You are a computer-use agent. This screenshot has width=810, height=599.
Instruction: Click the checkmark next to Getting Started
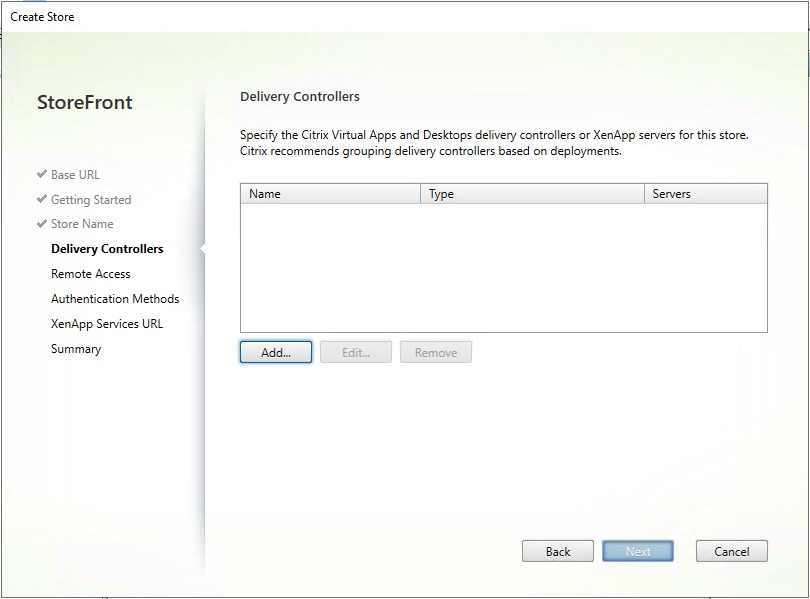coord(43,199)
